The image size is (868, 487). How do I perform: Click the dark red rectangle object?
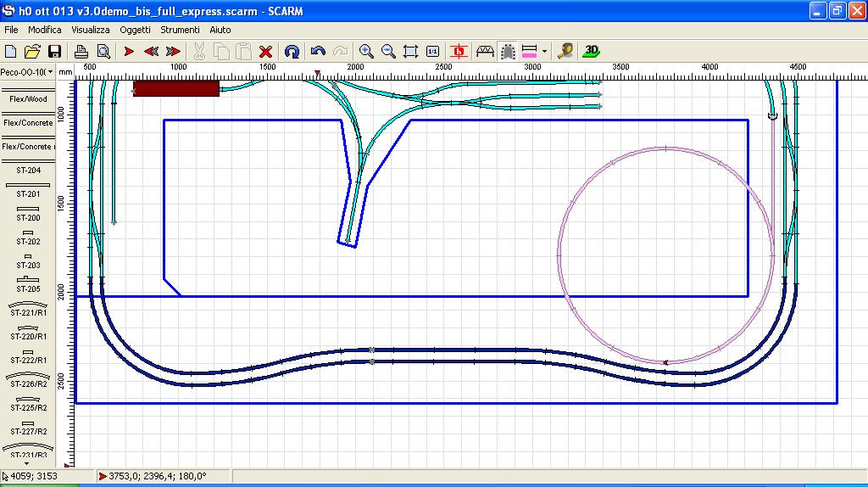[176, 88]
